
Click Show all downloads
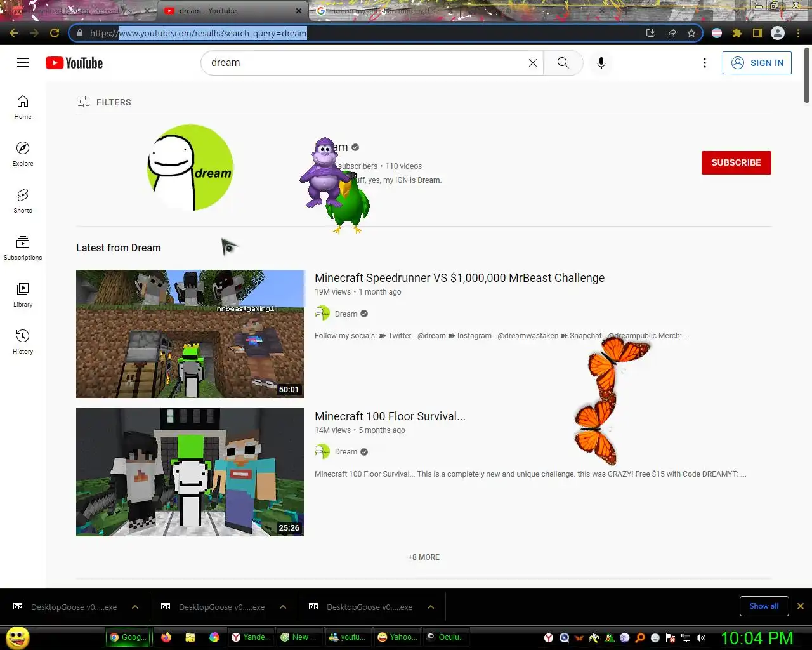[764, 606]
